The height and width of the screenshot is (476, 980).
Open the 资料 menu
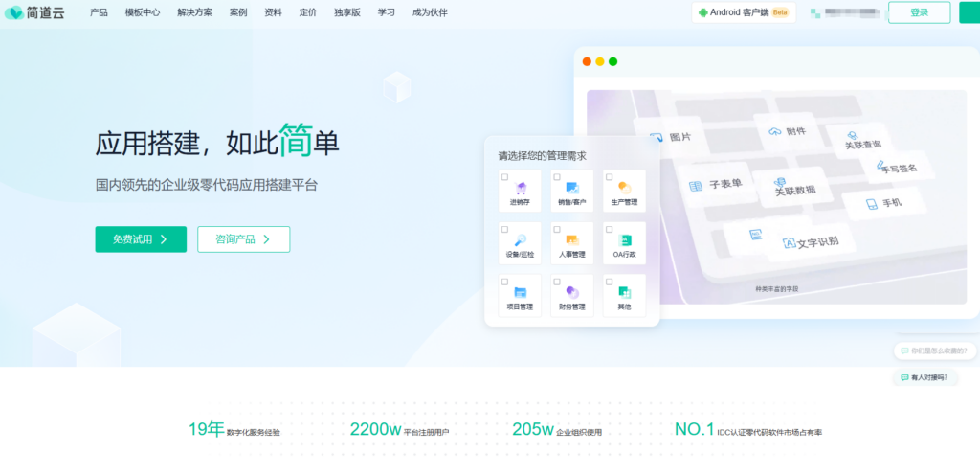(273, 12)
